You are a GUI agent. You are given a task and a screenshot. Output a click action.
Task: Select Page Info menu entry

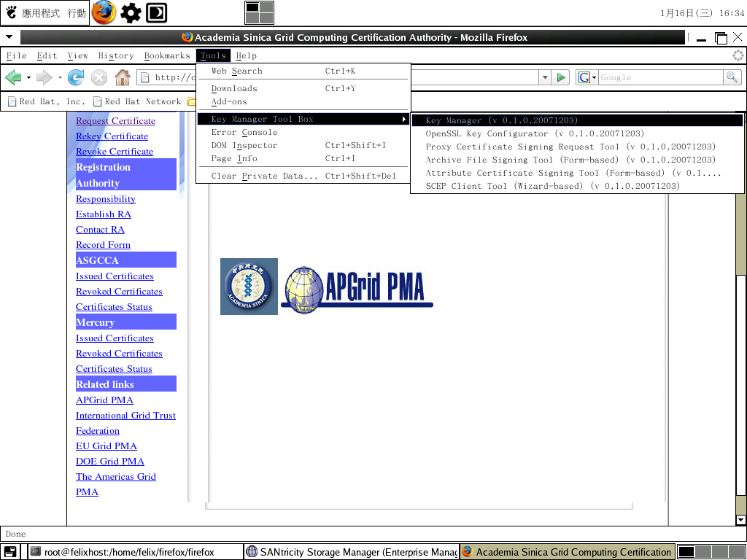(303, 158)
